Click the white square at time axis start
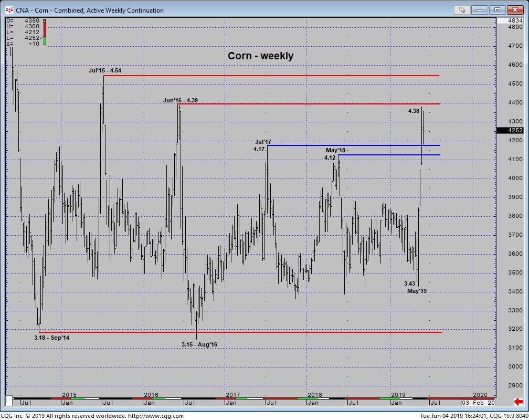The image size is (529, 420). [x=9, y=402]
